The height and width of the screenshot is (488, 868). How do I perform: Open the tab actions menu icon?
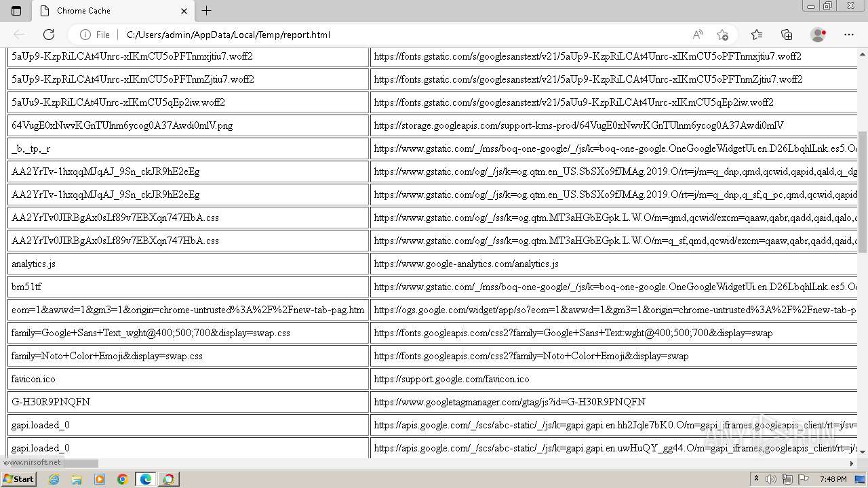click(x=16, y=11)
